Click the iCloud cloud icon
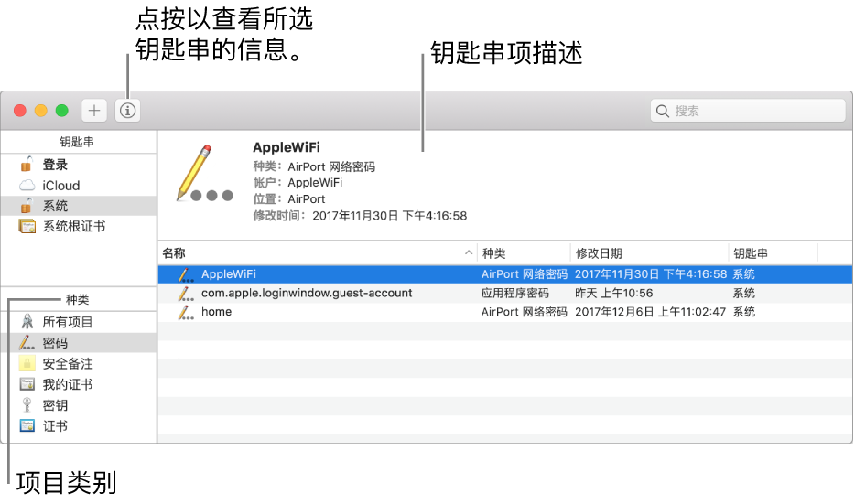The image size is (855, 504). click(x=27, y=186)
